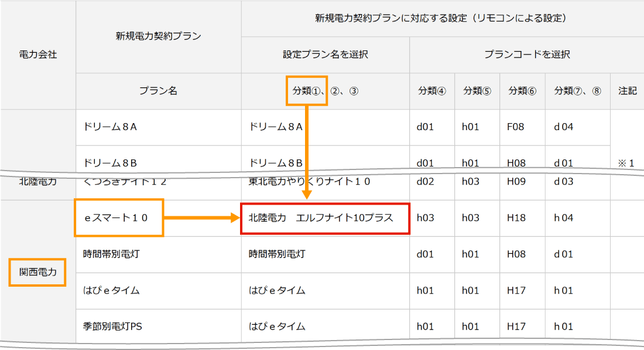This screenshot has height=350, width=644.
Task: Select the eスマート10 plan name
Action: [x=116, y=218]
